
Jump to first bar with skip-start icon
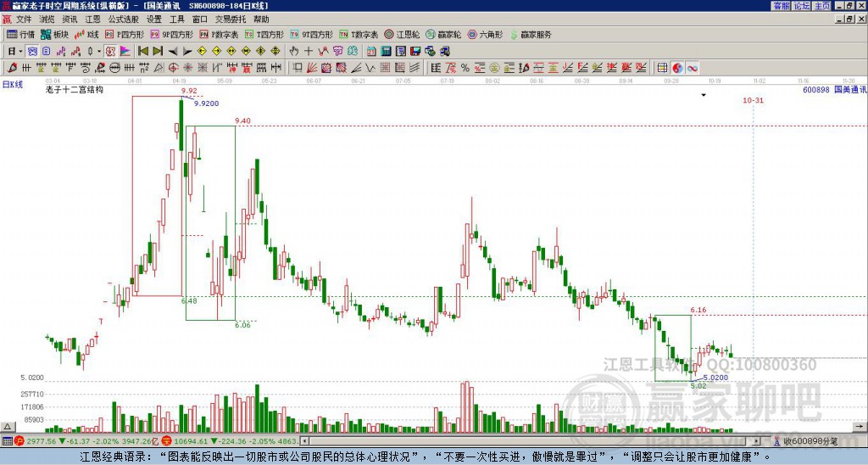[142, 51]
